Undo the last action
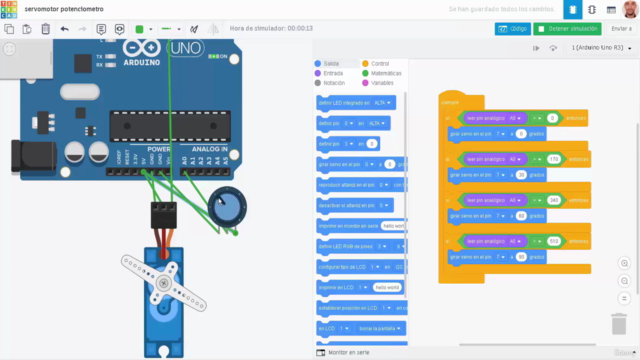640x360 pixels. [x=64, y=29]
